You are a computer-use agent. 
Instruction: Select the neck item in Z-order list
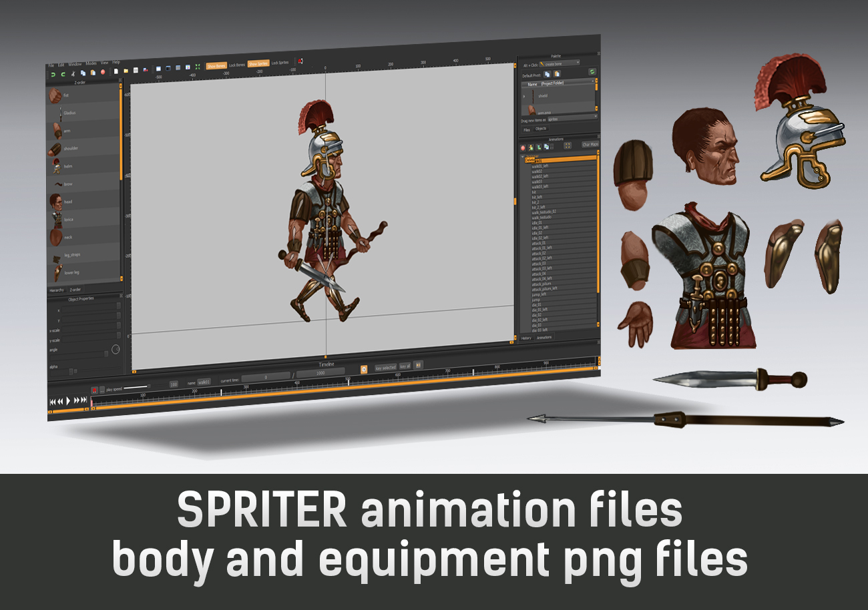[83, 237]
